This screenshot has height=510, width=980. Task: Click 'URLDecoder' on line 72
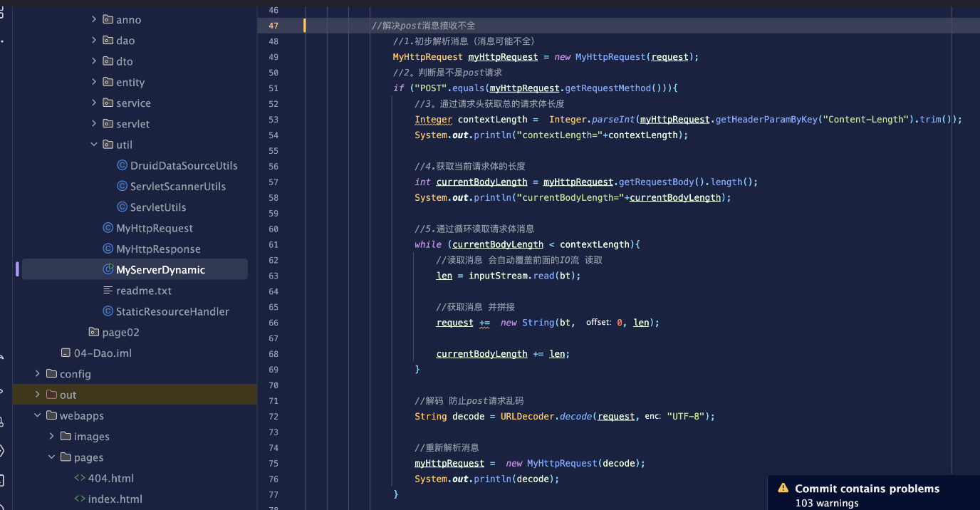tap(527, 416)
